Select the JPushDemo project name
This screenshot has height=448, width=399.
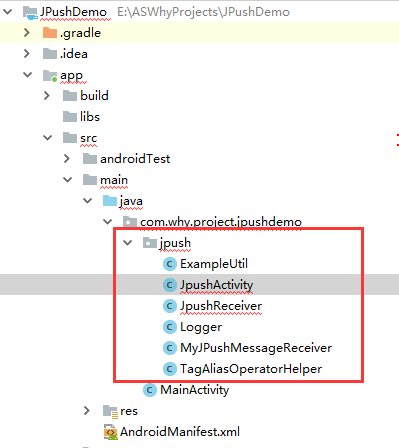tap(73, 12)
